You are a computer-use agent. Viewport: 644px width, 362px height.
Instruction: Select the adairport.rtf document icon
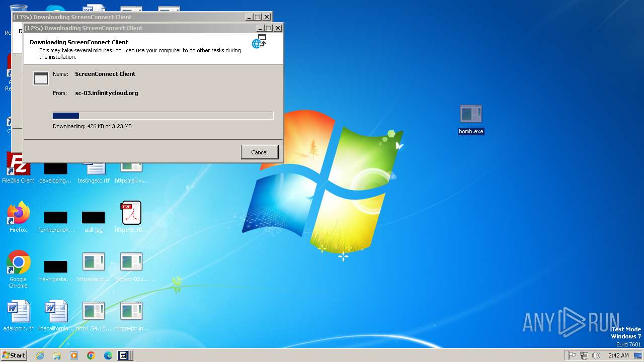(x=18, y=316)
